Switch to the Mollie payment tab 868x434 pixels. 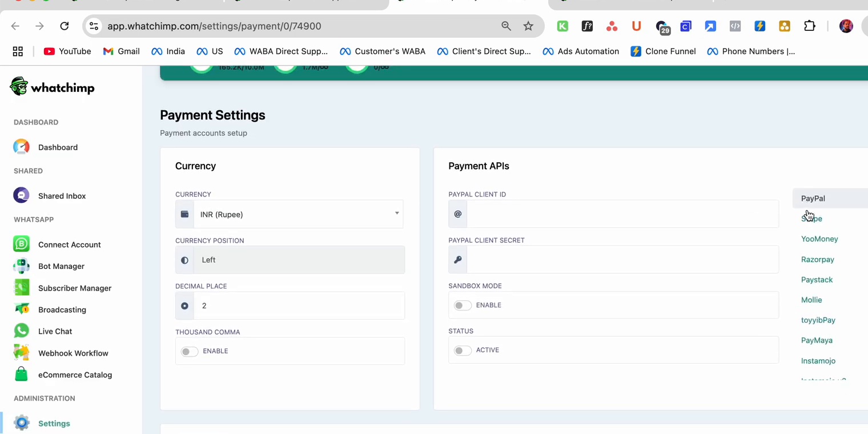[811, 300]
